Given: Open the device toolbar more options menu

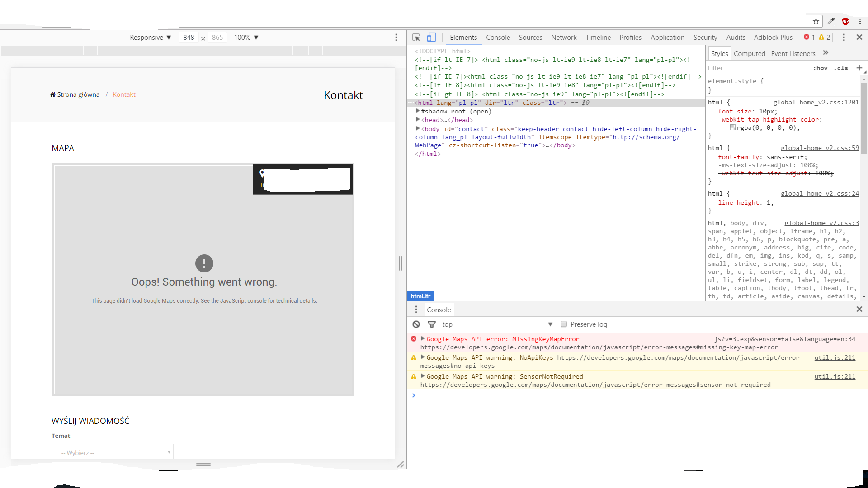Looking at the screenshot, I should click(396, 38).
